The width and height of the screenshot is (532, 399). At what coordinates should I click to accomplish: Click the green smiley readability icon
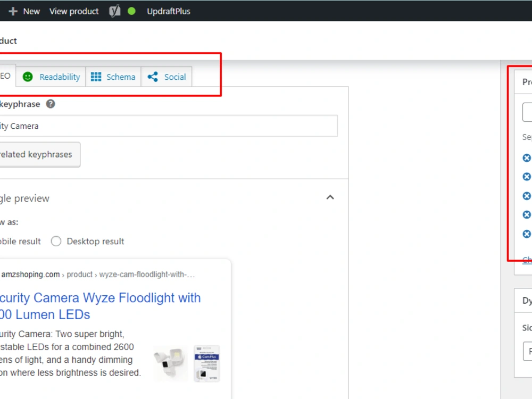[x=28, y=77]
